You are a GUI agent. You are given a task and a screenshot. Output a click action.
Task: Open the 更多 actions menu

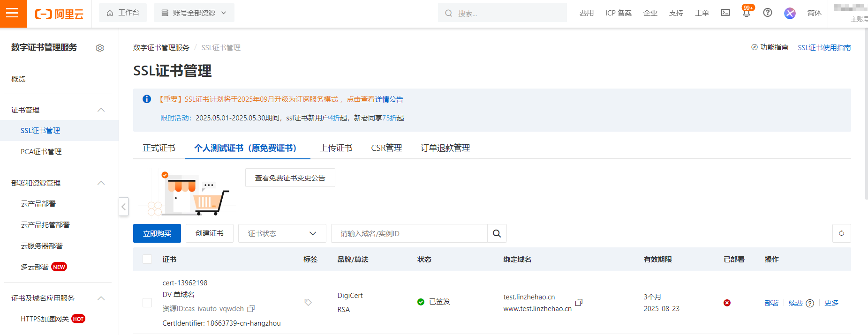(x=831, y=303)
